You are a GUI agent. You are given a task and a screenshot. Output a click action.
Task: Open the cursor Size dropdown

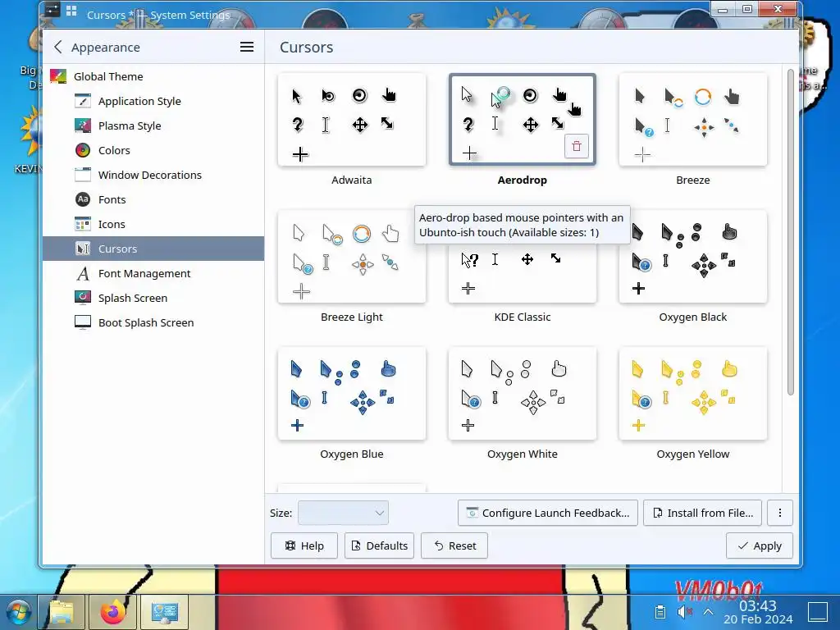(x=343, y=513)
